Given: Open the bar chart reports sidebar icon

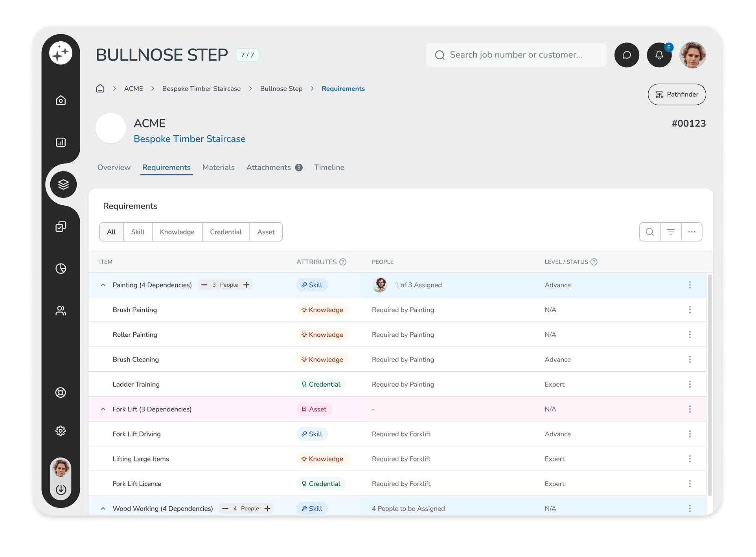Looking at the screenshot, I should tap(61, 142).
